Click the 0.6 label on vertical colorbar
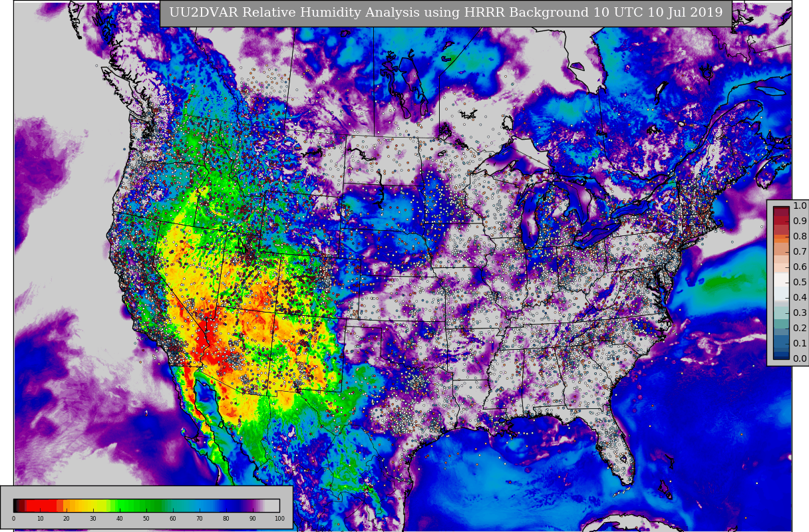This screenshot has width=809, height=532. click(800, 267)
